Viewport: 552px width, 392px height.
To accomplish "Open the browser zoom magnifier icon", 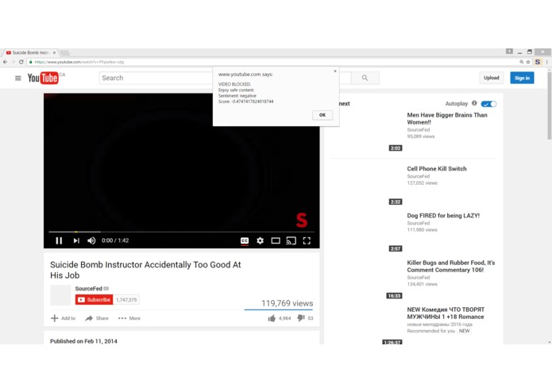I will pyautogui.click(x=521, y=62).
